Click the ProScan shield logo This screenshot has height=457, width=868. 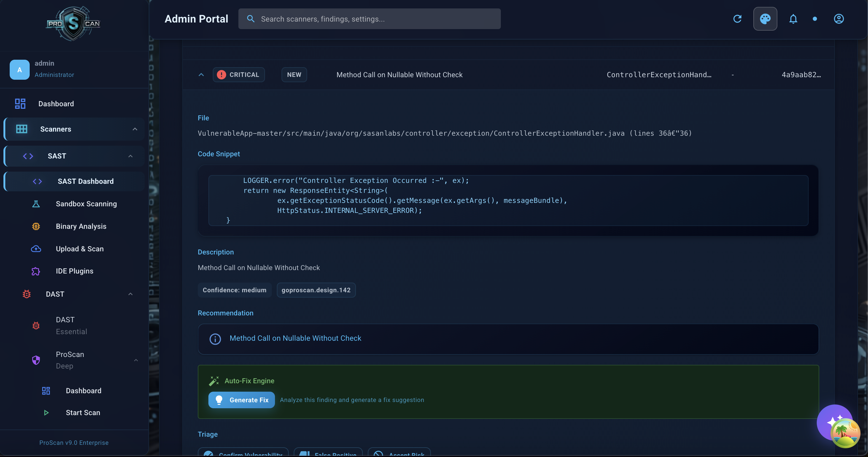click(x=73, y=23)
